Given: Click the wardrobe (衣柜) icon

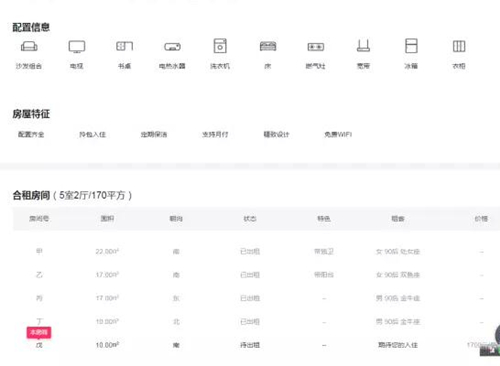Looking at the screenshot, I should tap(459, 46).
